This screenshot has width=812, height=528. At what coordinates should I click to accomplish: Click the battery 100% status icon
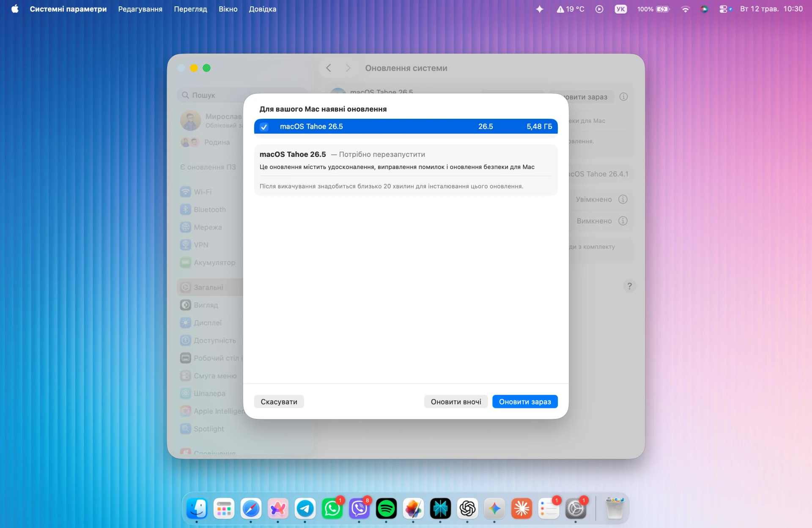pyautogui.click(x=653, y=9)
